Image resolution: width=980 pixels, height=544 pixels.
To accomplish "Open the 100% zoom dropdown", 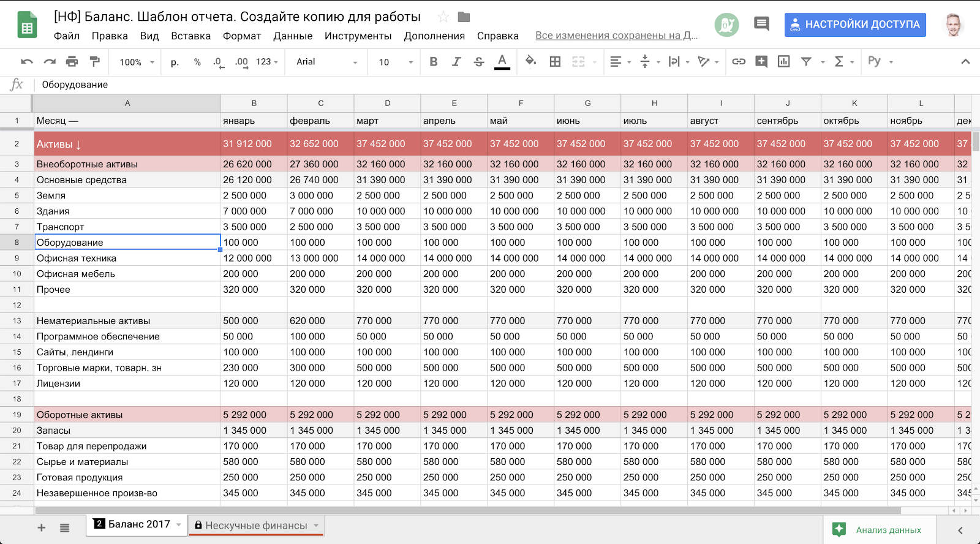I will pyautogui.click(x=137, y=62).
